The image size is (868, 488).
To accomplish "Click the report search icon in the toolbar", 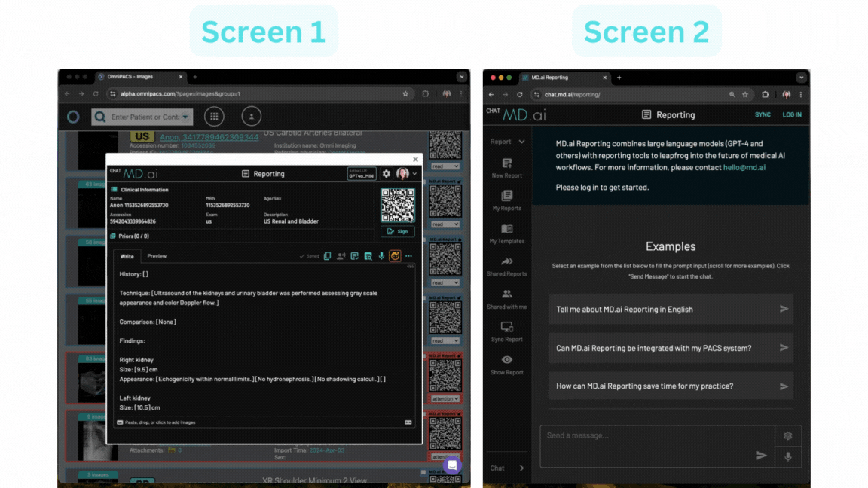I will (368, 256).
